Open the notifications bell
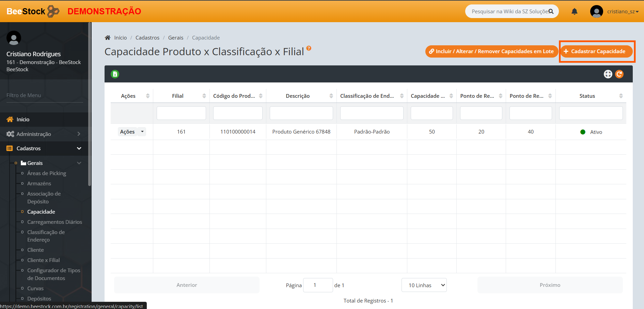 click(x=575, y=12)
